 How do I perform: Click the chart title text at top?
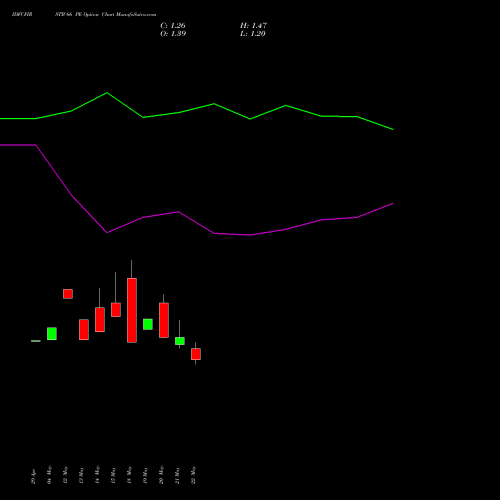point(84,14)
